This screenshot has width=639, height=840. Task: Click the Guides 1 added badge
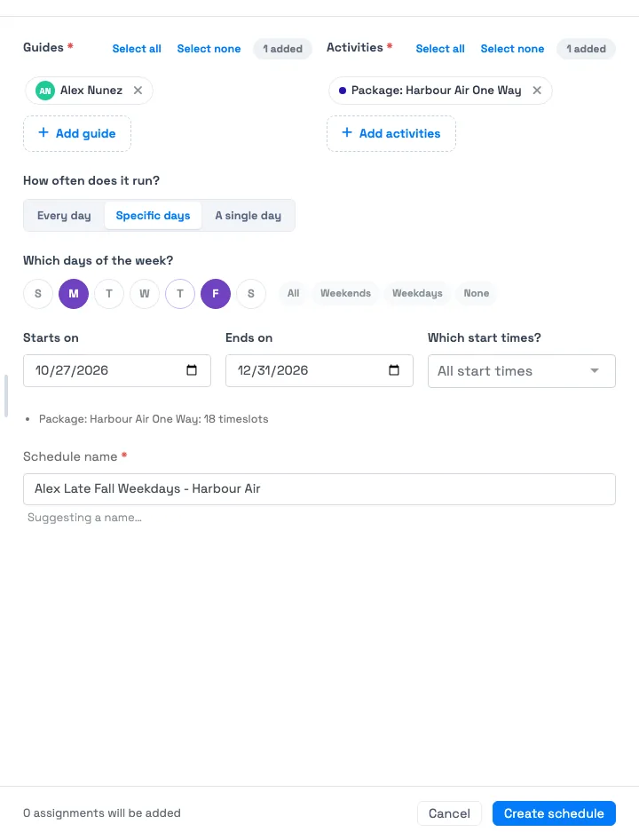pyautogui.click(x=283, y=49)
